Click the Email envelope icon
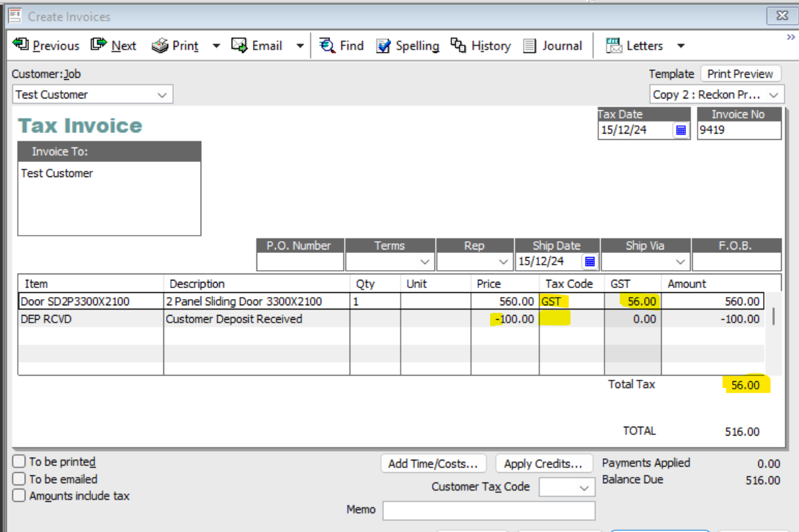The image size is (799, 532). [x=239, y=45]
